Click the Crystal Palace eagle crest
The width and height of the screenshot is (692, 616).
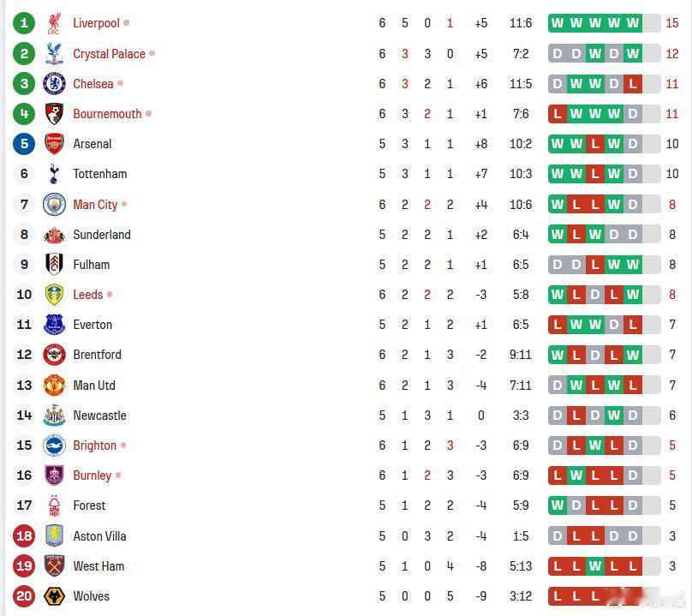(x=54, y=54)
